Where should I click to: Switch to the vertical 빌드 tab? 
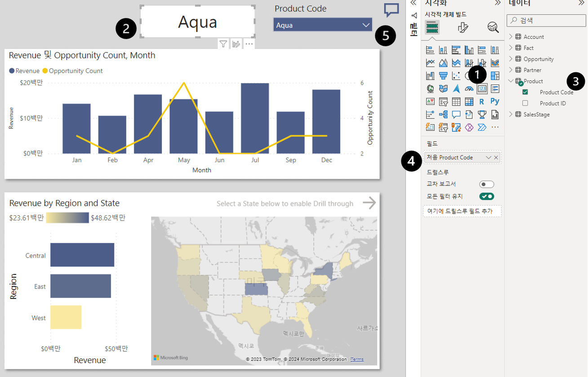tap(413, 30)
